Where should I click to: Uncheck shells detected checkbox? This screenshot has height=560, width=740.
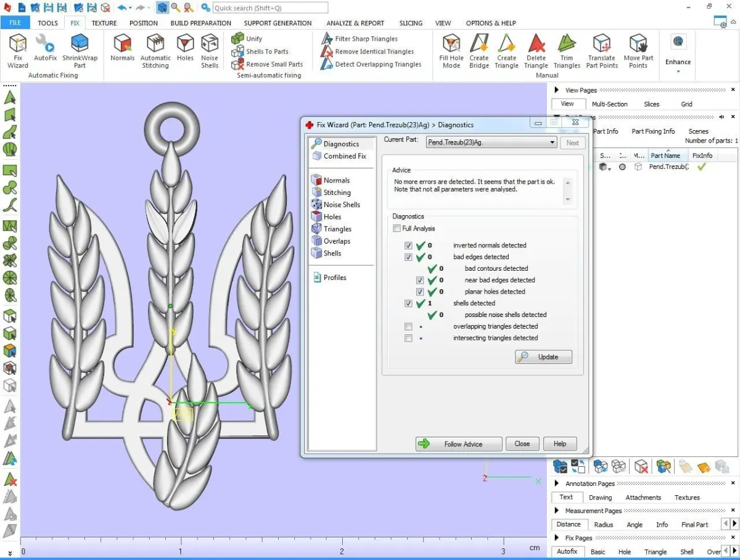tap(408, 303)
